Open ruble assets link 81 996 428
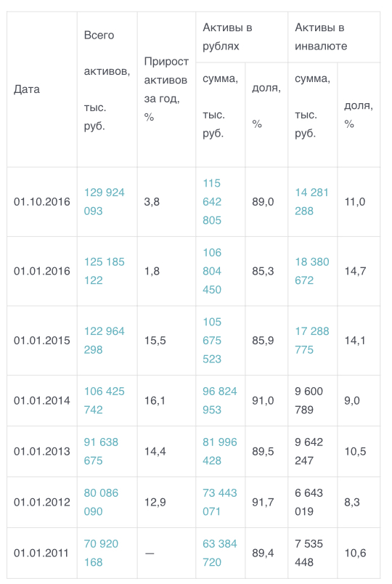 220,451
